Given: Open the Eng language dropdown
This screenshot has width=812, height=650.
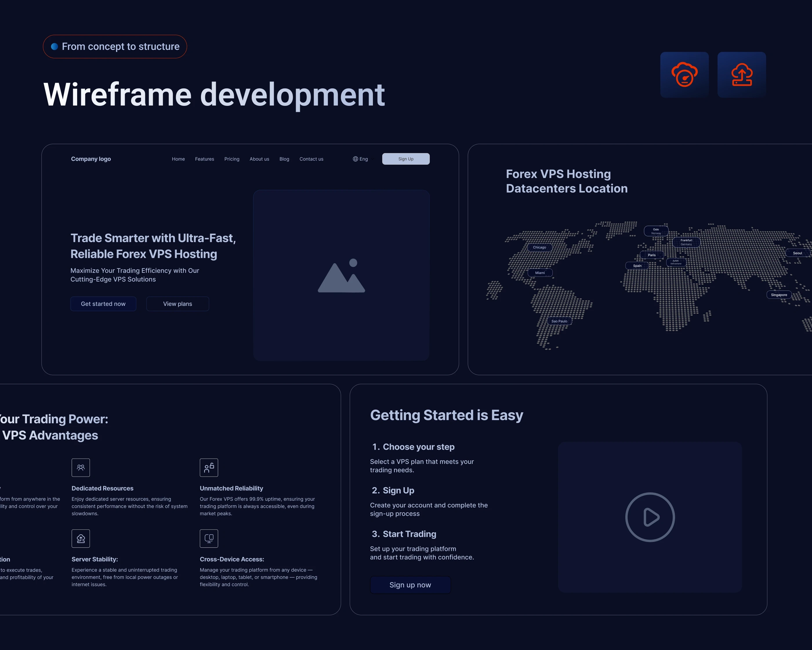Looking at the screenshot, I should pyautogui.click(x=363, y=159).
